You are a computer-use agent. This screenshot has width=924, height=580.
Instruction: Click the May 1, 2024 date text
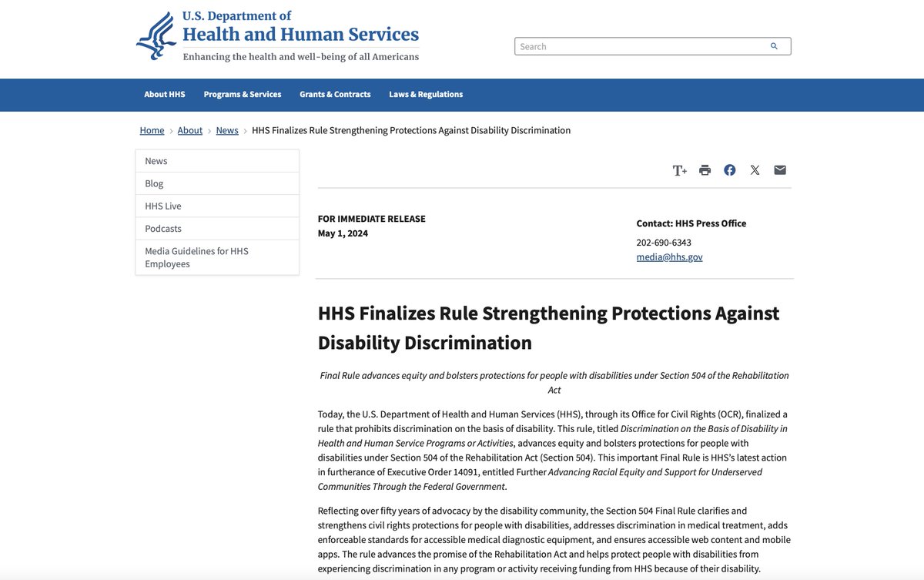(343, 233)
